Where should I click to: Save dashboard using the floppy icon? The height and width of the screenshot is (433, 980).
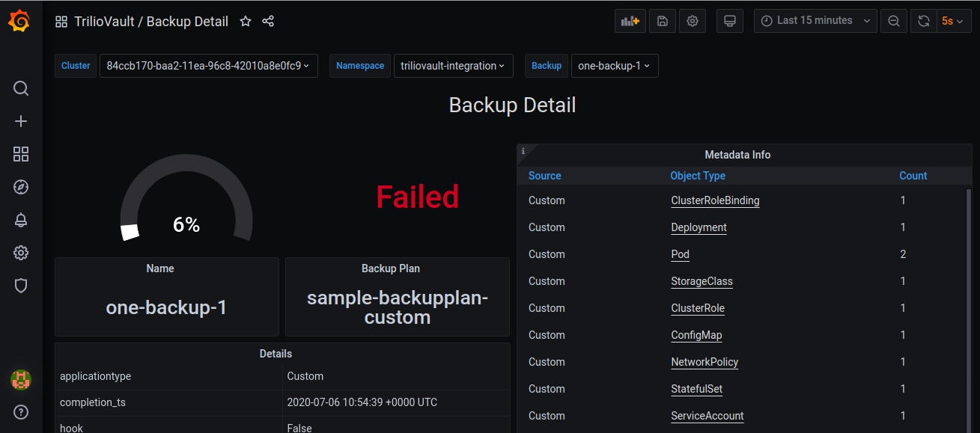663,21
